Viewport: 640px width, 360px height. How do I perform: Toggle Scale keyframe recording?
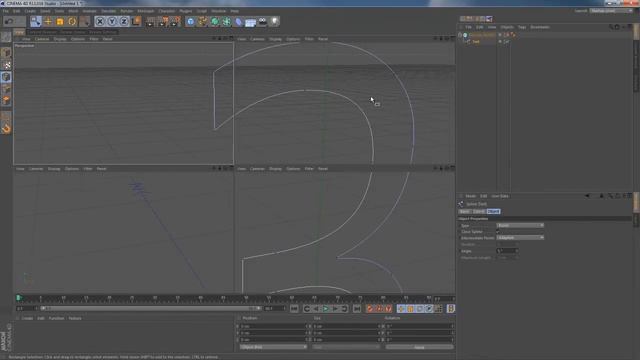pyautogui.click(x=410, y=309)
